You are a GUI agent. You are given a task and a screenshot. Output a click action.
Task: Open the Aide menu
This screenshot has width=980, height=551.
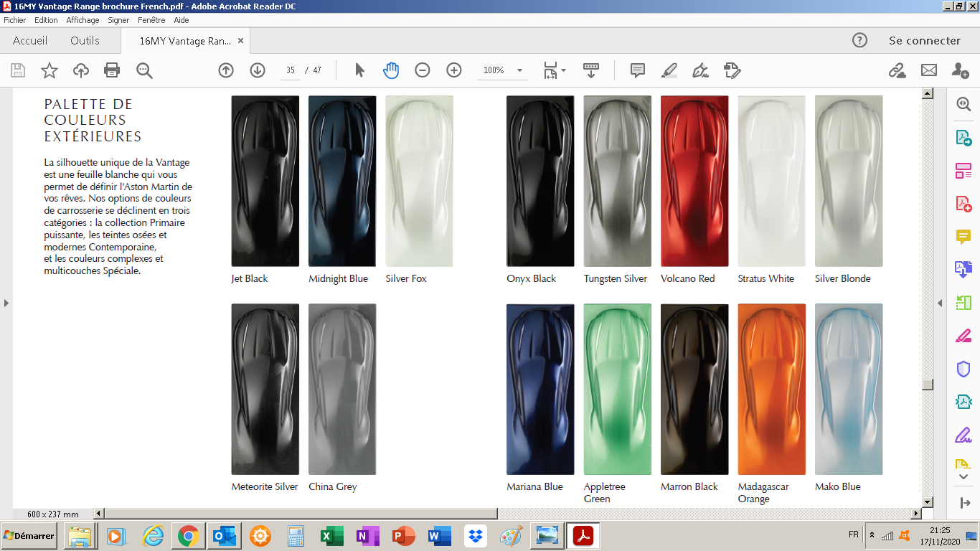[x=182, y=20]
